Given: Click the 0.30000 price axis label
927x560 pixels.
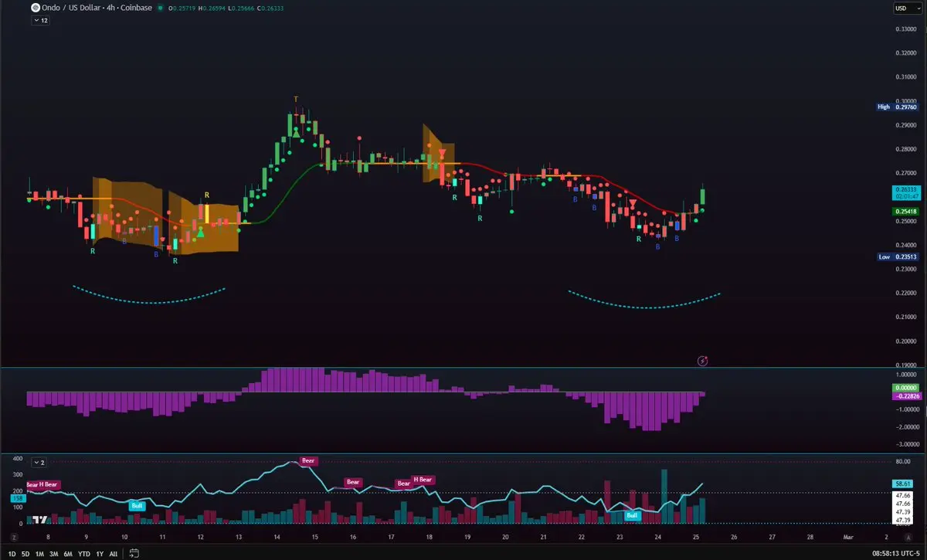Looking at the screenshot, I should coord(906,101).
